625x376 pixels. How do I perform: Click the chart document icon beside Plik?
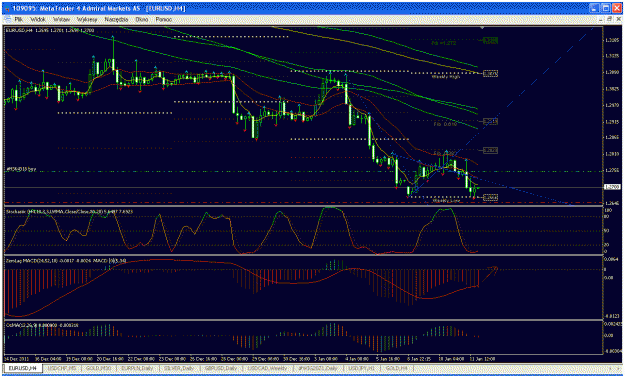click(7, 19)
